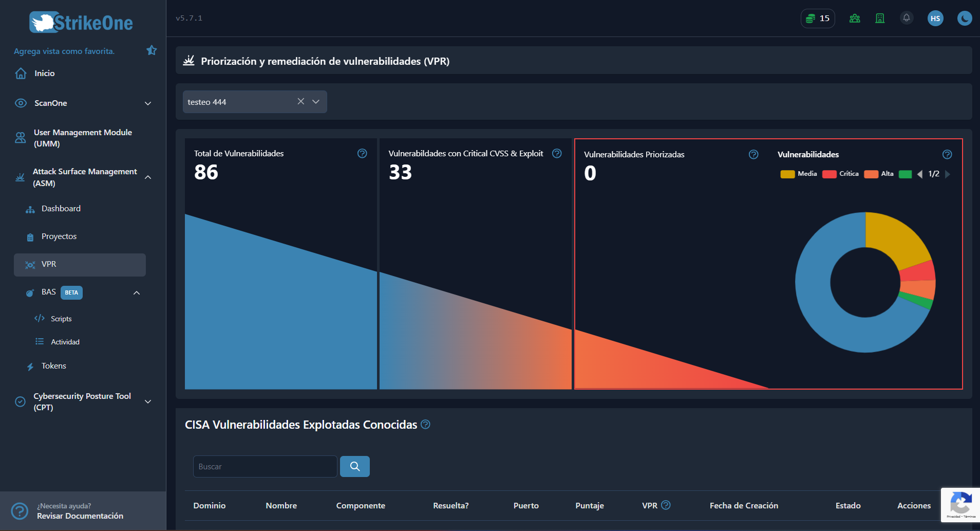The width and height of the screenshot is (980, 531).
Task: Click the Crítica red legend swatch
Action: point(829,174)
